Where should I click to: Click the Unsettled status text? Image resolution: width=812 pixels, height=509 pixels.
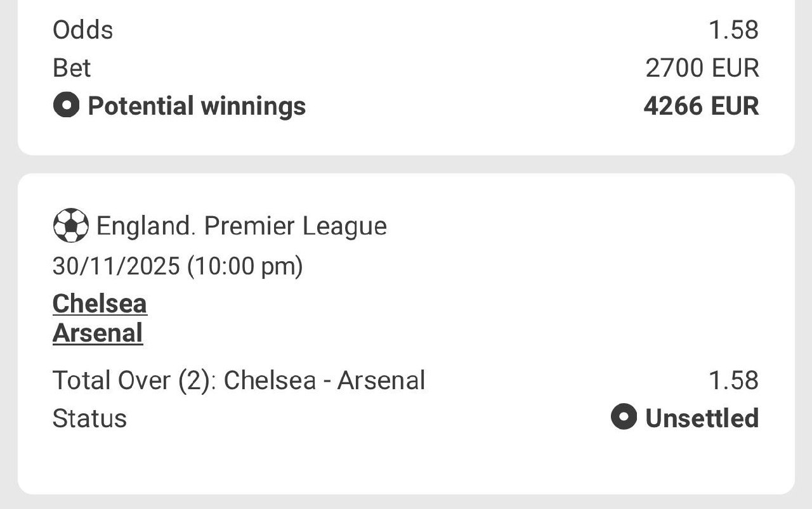pos(702,418)
